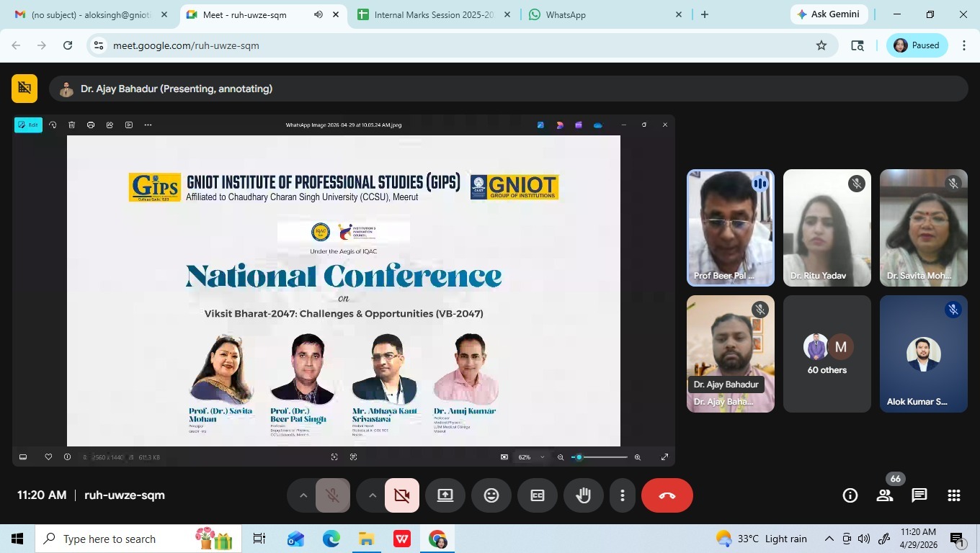Viewport: 980px width, 553px height.
Task: Switch to the Gmail (no subject) tab
Action: [91, 14]
